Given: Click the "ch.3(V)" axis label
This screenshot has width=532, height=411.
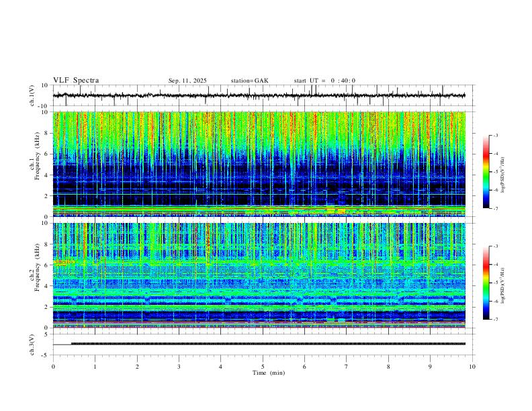Looking at the screenshot, I should [x=32, y=345].
